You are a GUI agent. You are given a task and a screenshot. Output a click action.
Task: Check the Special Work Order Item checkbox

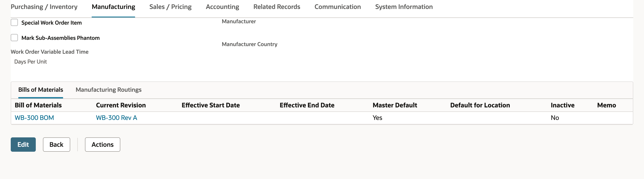tap(14, 23)
